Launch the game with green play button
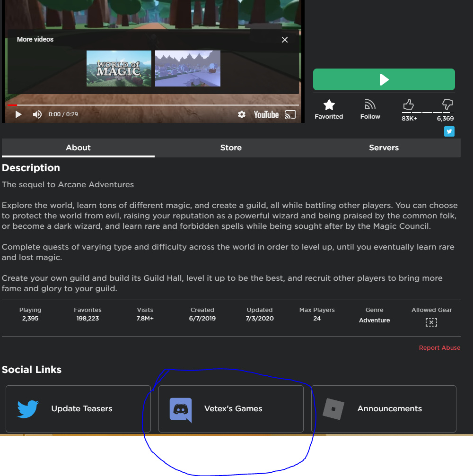Viewport: 473px width, 476px height. [384, 79]
